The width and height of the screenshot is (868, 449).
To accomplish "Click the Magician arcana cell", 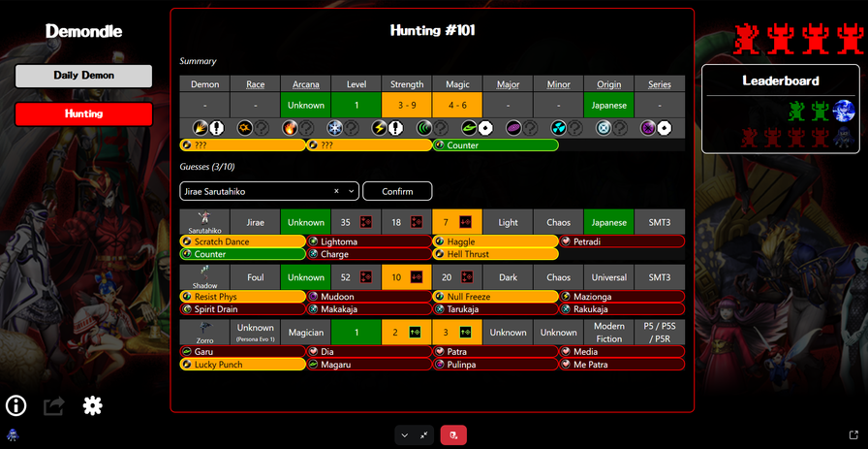I will click(x=305, y=333).
